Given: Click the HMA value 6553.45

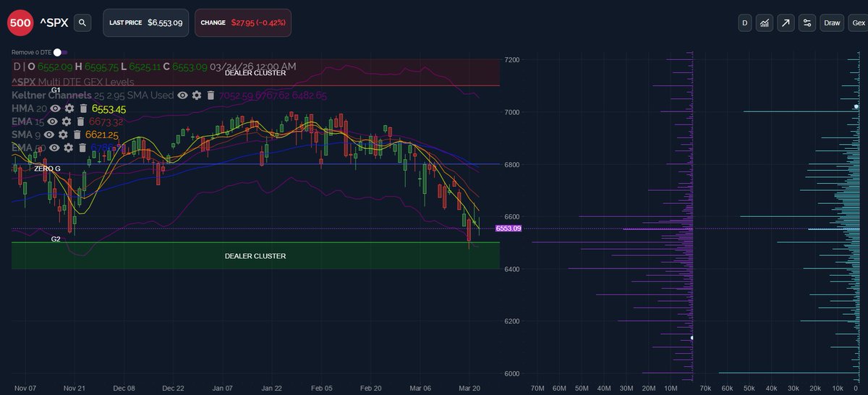Looking at the screenshot, I should 109,109.
